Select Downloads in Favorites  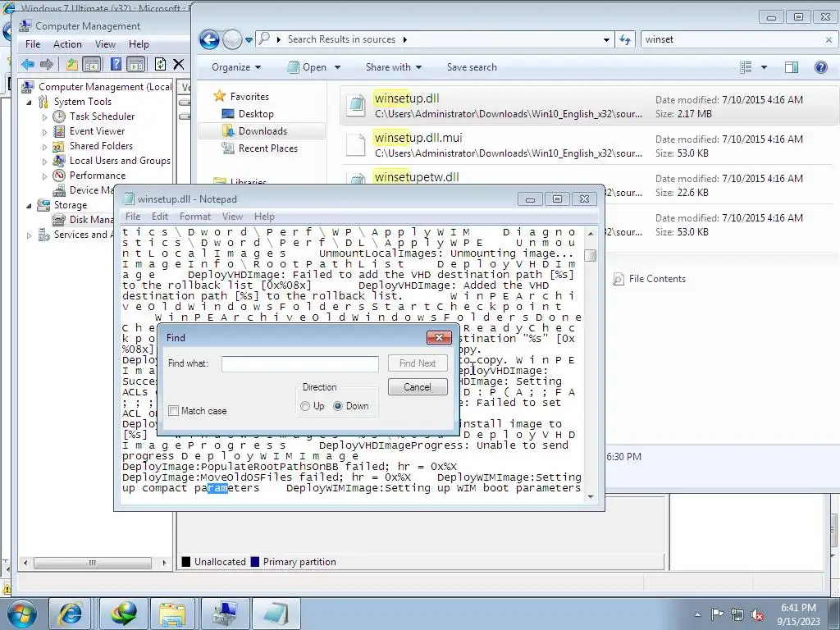tap(262, 131)
